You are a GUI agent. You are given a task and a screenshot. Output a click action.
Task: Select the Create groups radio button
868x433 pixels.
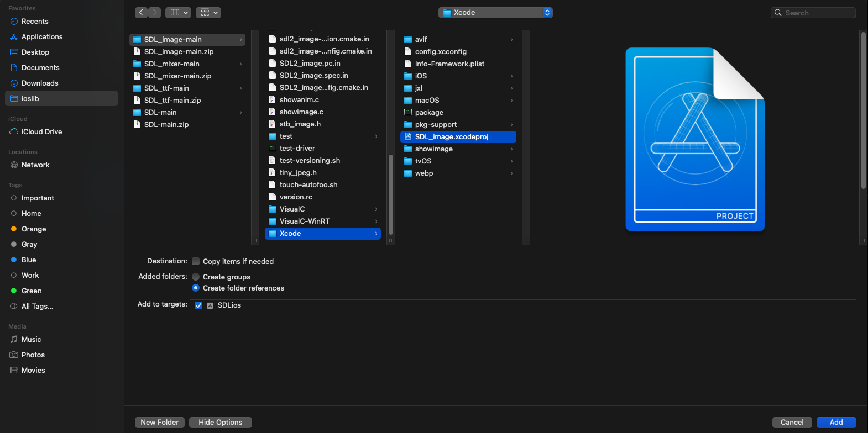pos(196,277)
